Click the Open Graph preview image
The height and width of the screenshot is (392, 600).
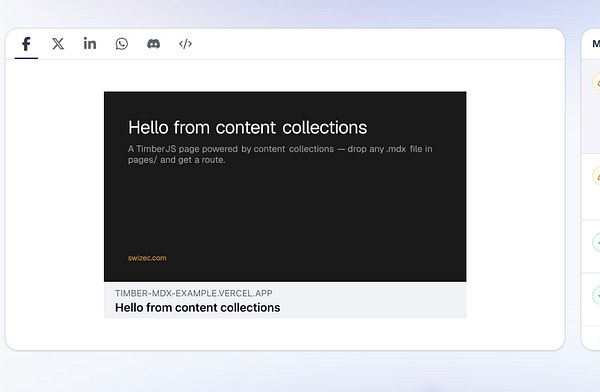(285, 187)
